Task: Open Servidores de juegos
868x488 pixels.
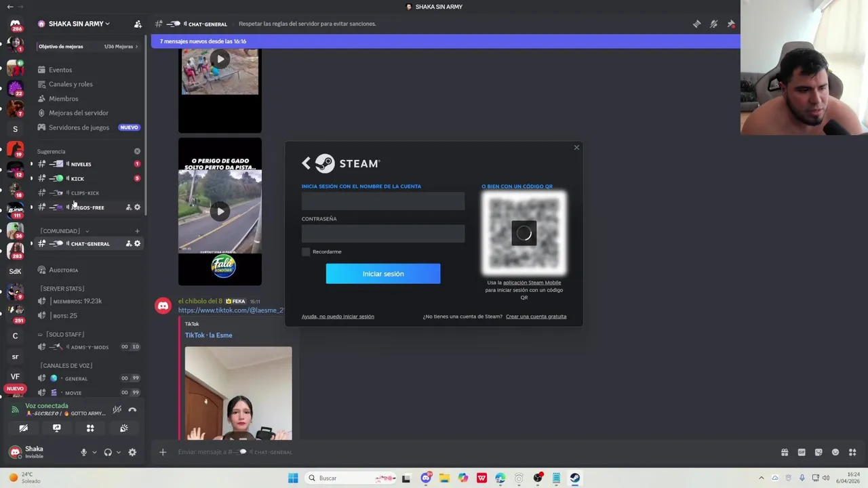Action: point(88,127)
